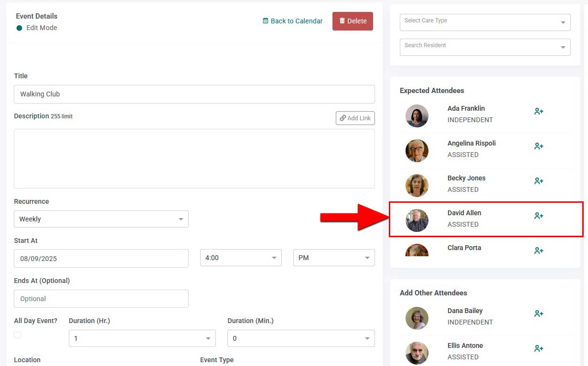Click add-person icon next to Ellis Antone
The image size is (588, 366).
pyautogui.click(x=539, y=348)
